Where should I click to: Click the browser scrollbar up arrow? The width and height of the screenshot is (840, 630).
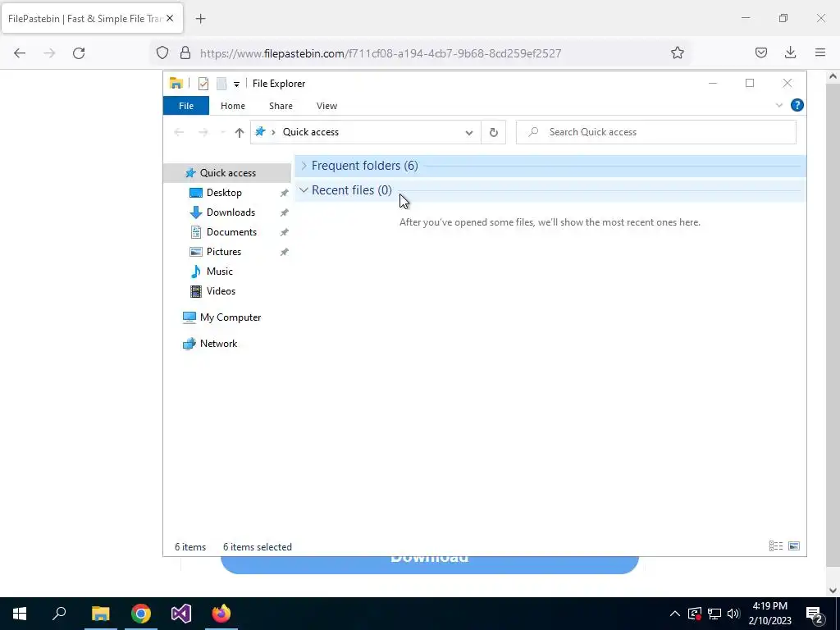point(833,76)
